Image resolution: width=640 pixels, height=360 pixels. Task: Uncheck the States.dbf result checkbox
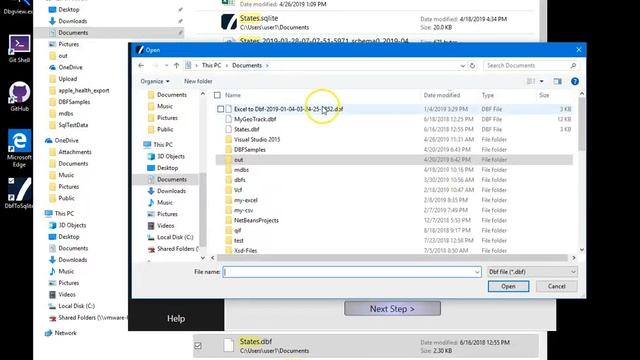(x=198, y=346)
